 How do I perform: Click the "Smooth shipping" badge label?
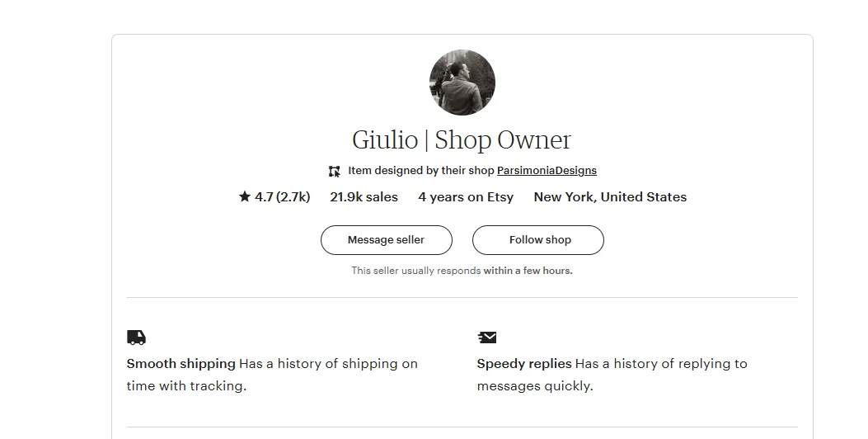pos(181,364)
